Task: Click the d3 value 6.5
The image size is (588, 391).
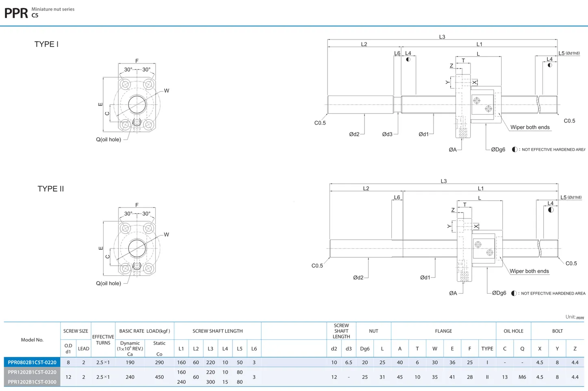Action: point(349,363)
